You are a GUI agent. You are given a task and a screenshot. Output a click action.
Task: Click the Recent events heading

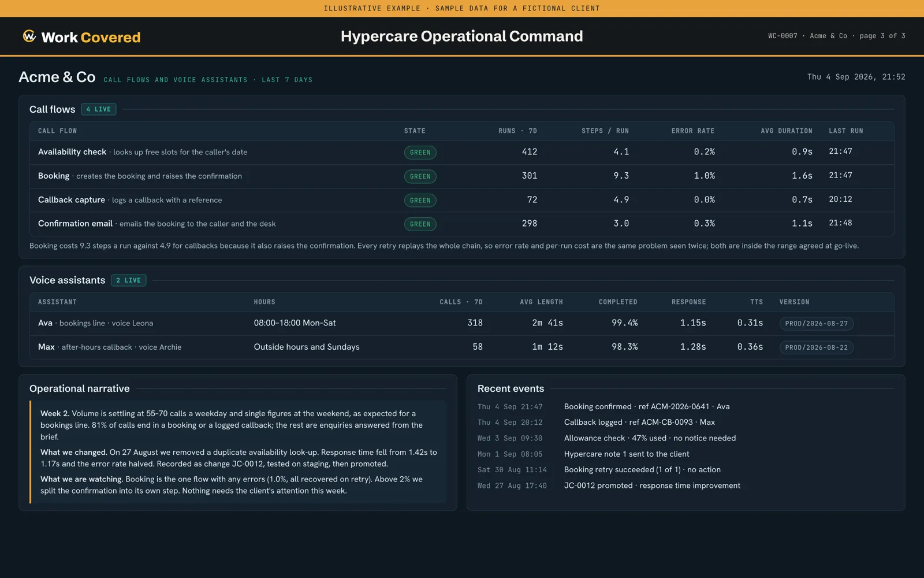click(511, 388)
